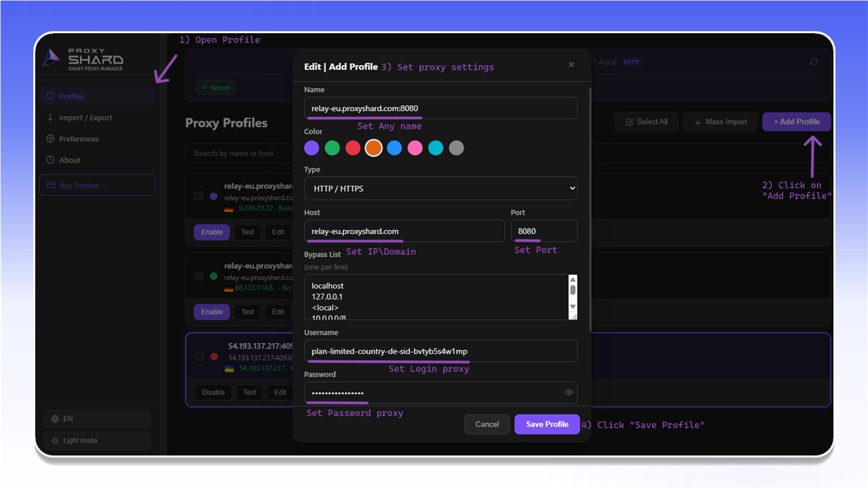868x488 pixels.
Task: Pick the blue color swatch
Action: 395,148
